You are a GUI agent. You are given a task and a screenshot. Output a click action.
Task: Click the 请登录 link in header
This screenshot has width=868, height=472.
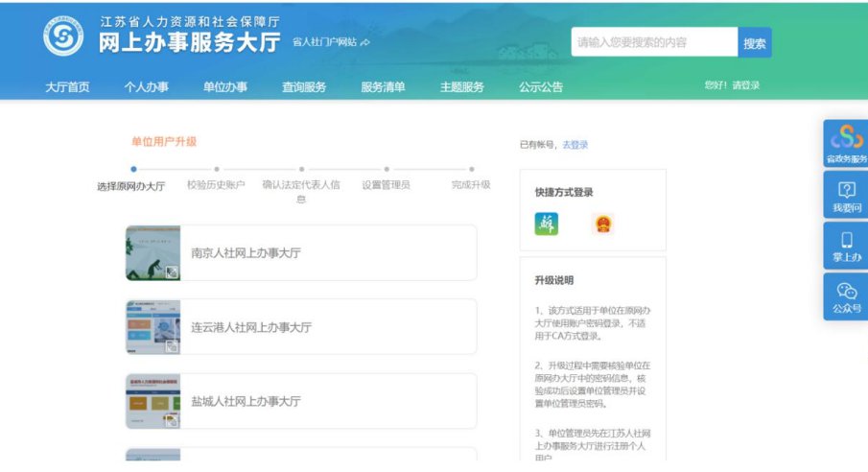[745, 85]
